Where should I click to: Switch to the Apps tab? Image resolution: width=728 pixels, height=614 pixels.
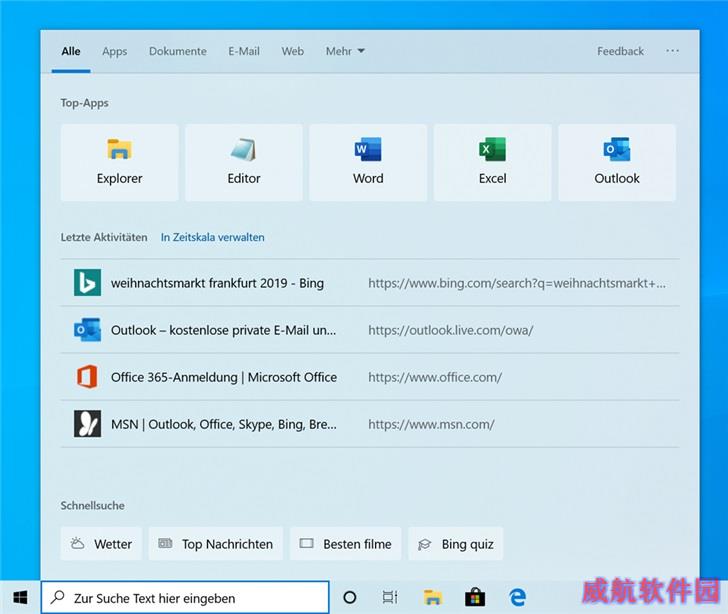(x=115, y=51)
